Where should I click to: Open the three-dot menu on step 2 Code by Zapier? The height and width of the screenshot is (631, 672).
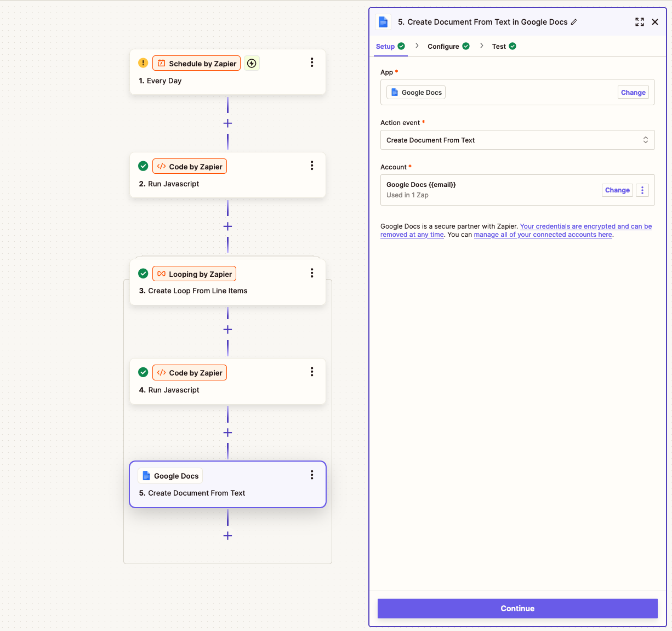(x=312, y=166)
